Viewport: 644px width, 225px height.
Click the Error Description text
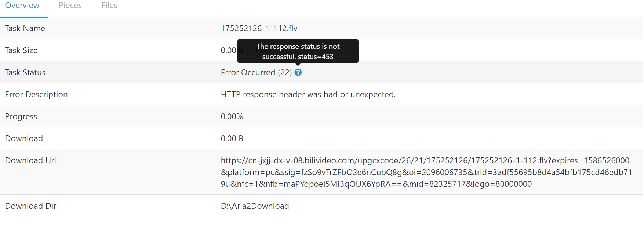click(x=308, y=94)
